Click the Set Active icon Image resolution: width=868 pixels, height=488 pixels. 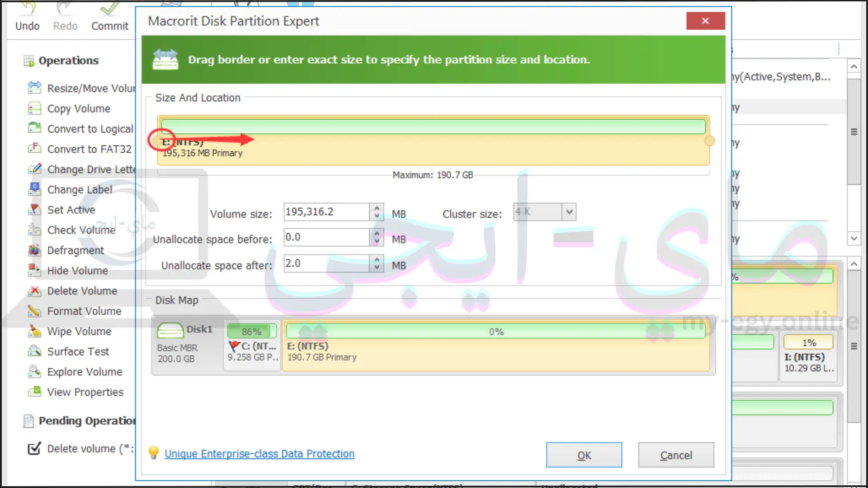click(34, 210)
